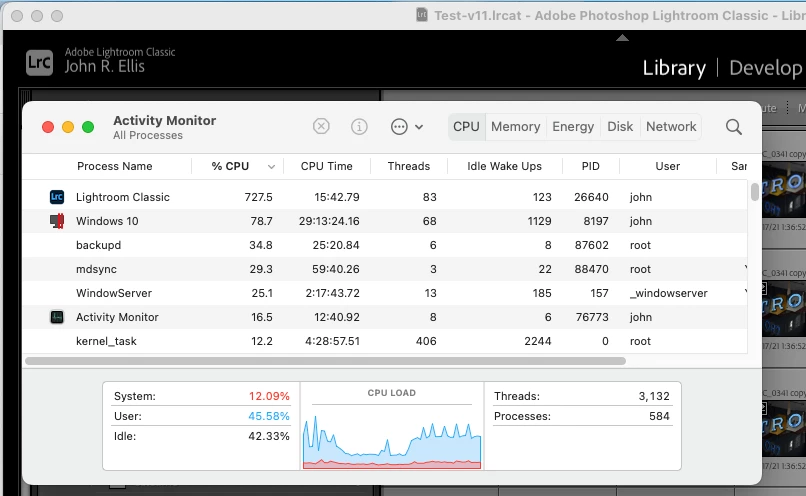Click the vertical scrollbar of process list

755,192
